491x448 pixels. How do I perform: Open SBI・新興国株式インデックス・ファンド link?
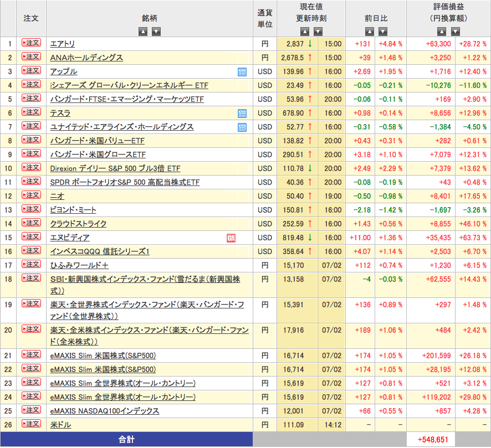[x=145, y=285]
